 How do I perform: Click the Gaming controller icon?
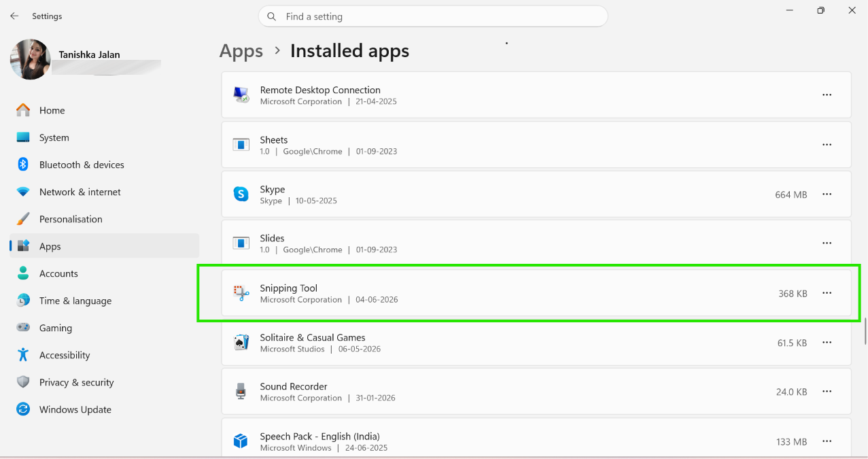[x=23, y=328]
